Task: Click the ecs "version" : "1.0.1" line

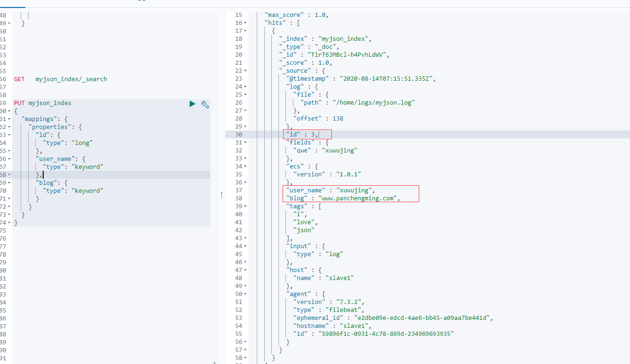Action: point(327,174)
